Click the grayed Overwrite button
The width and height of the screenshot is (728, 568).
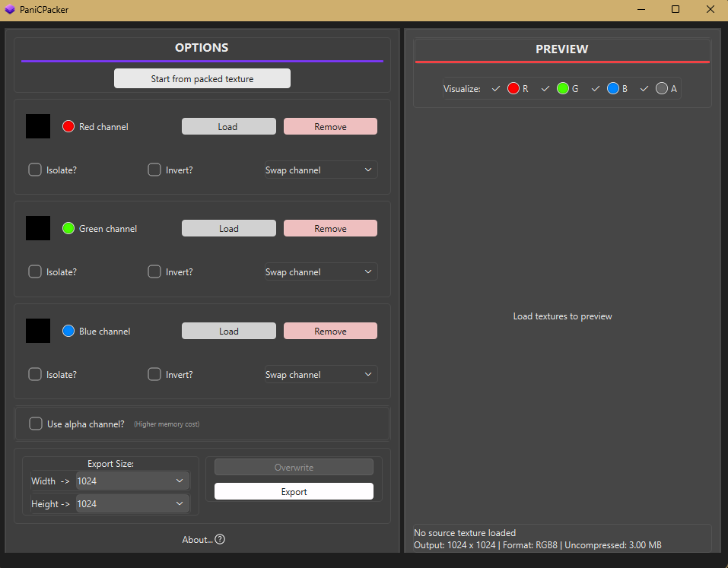pos(294,467)
